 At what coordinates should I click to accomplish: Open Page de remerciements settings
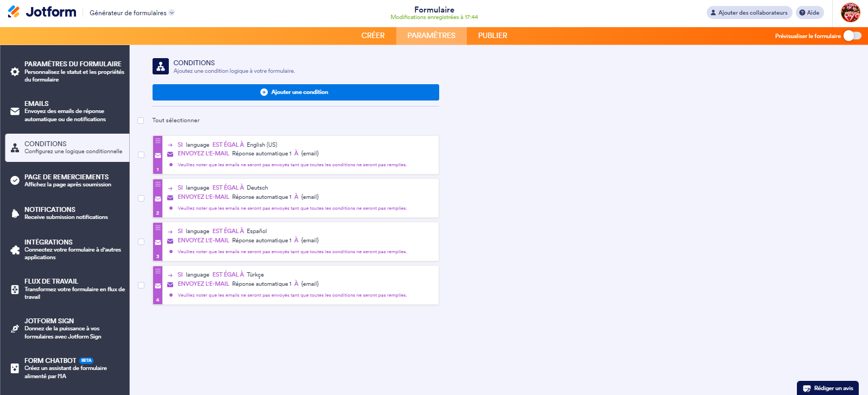pos(67,180)
